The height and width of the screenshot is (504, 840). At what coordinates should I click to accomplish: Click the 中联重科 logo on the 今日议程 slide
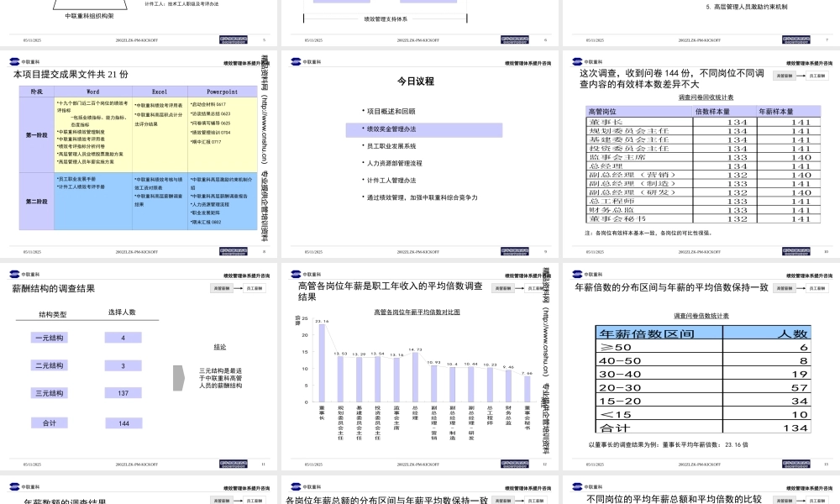(306, 61)
